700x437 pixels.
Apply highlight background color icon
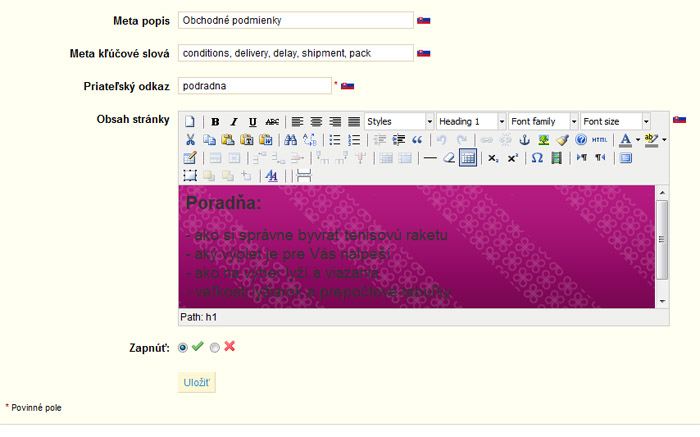[651, 140]
